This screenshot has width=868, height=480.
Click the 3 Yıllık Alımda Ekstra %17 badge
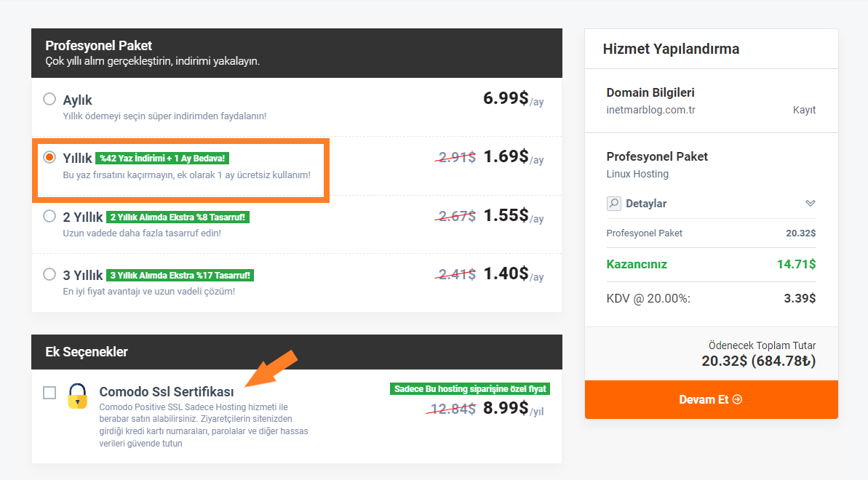180,275
